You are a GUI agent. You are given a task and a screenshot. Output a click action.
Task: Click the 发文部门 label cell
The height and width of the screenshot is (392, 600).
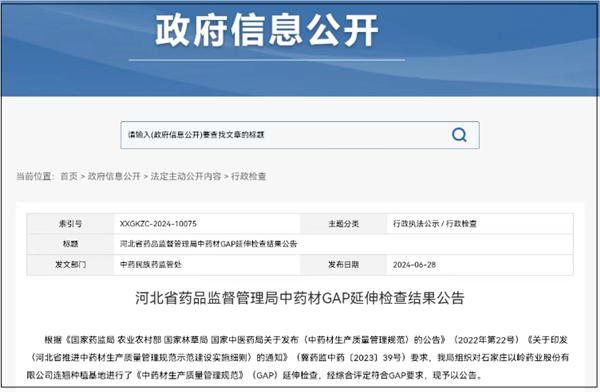coord(70,265)
